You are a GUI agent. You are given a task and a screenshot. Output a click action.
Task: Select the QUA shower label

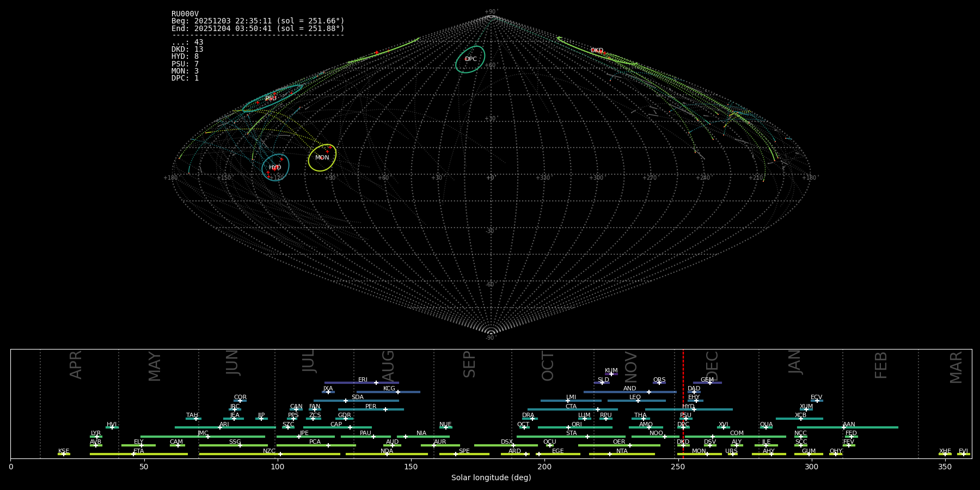click(766, 424)
